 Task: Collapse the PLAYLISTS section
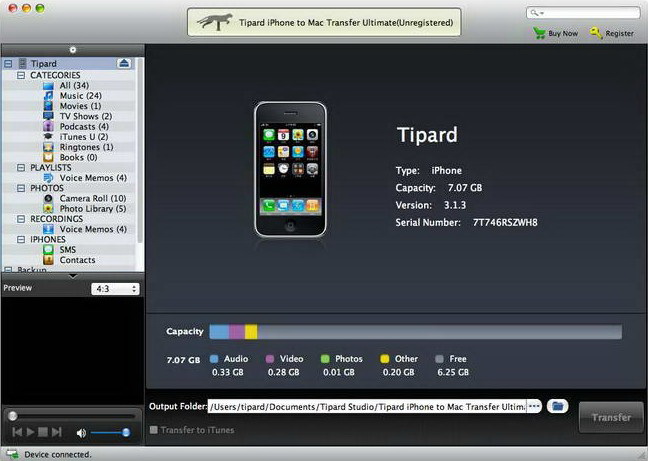point(21,168)
